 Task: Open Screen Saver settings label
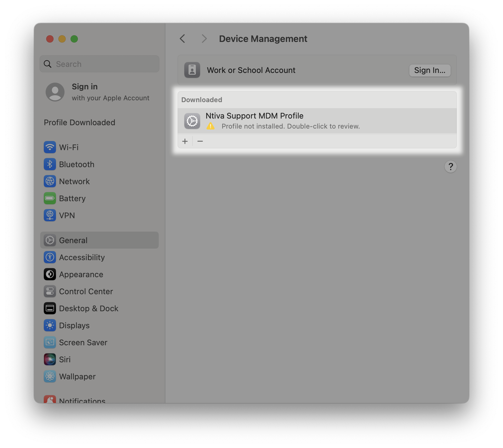click(x=83, y=343)
